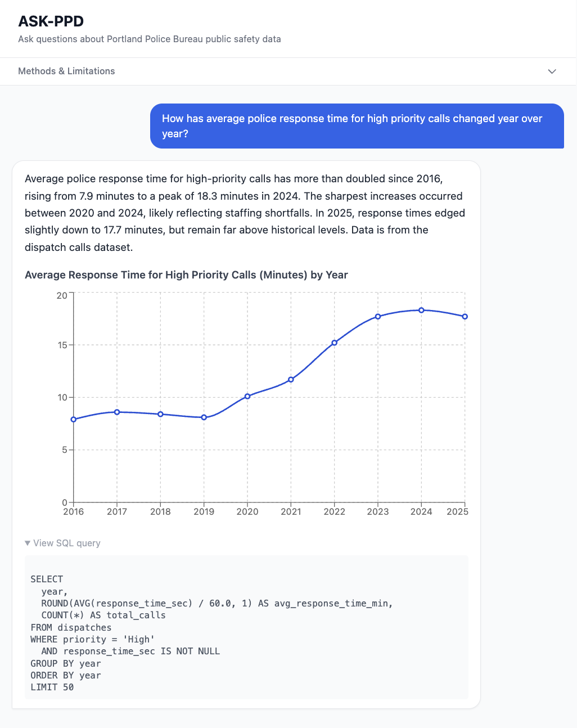Click the ASK-PPD app title
Image resolution: width=577 pixels, height=728 pixels.
click(51, 21)
